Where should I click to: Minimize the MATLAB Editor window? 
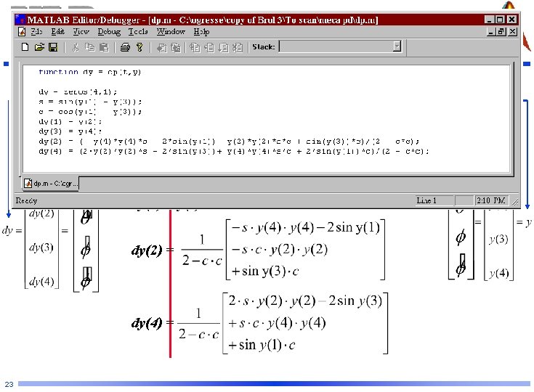click(x=490, y=20)
